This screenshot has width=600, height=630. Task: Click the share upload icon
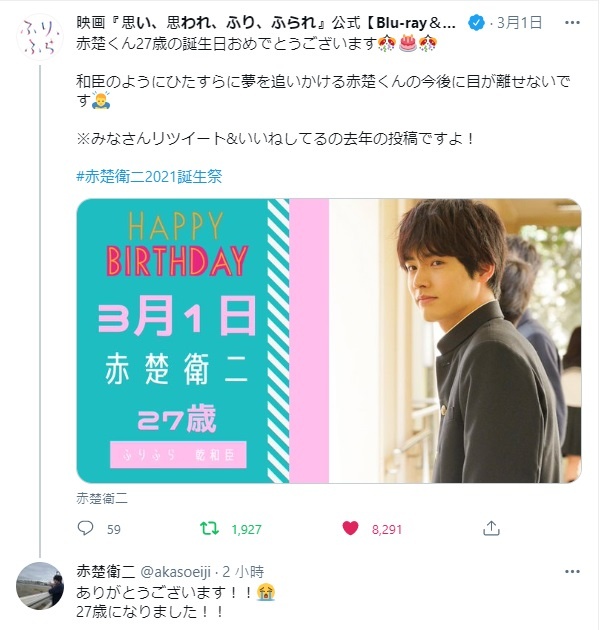pyautogui.click(x=491, y=528)
